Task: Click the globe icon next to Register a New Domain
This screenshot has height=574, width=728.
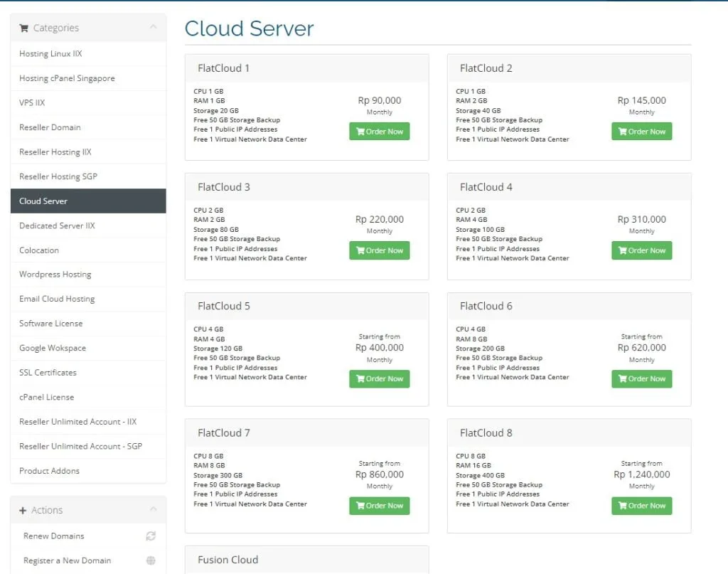Action: coord(151,560)
